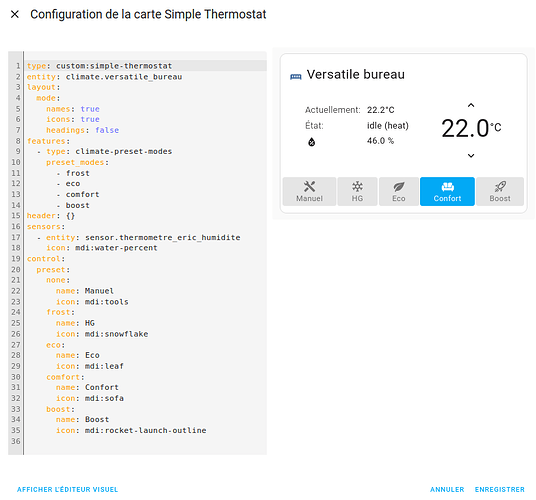This screenshot has width=536, height=500.
Task: Select the Manuel preset with tools icon
Action: coord(309,191)
